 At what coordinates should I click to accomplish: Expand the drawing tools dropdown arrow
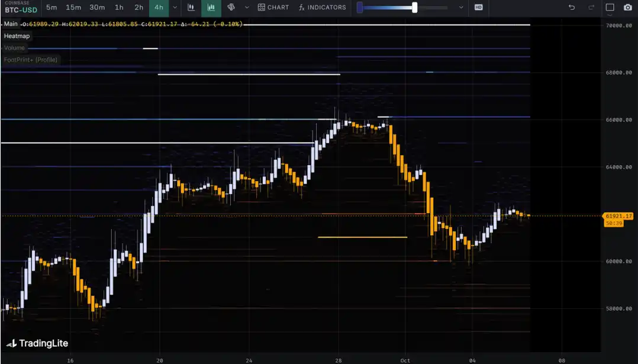[247, 8]
